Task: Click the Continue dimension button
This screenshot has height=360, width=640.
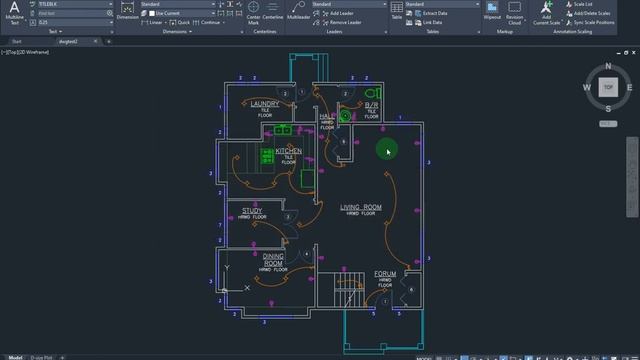Action: pyautogui.click(x=207, y=22)
